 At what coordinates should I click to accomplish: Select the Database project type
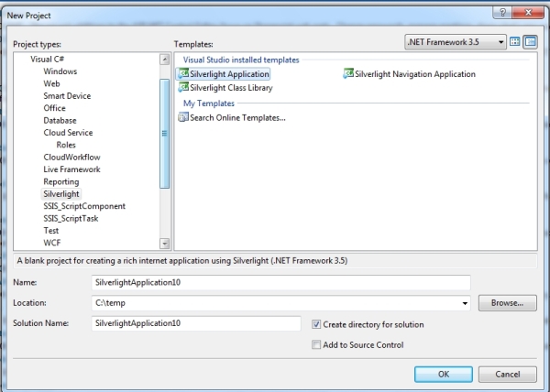[x=60, y=120]
